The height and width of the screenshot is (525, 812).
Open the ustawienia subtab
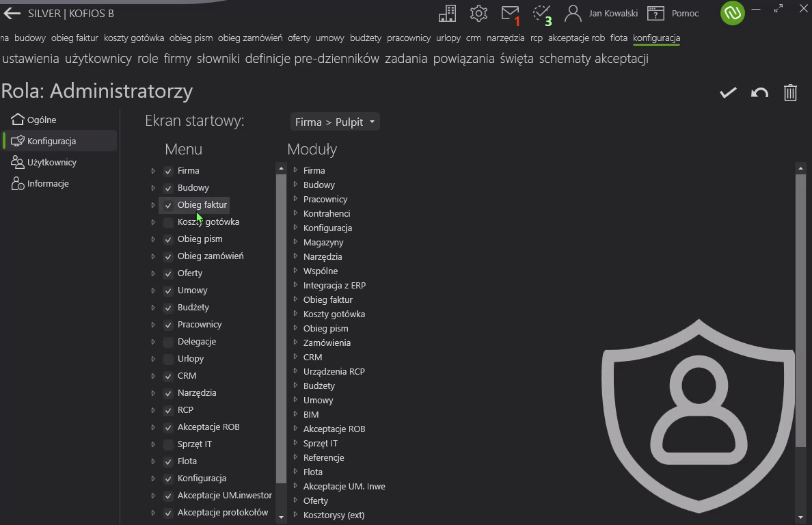(31, 59)
